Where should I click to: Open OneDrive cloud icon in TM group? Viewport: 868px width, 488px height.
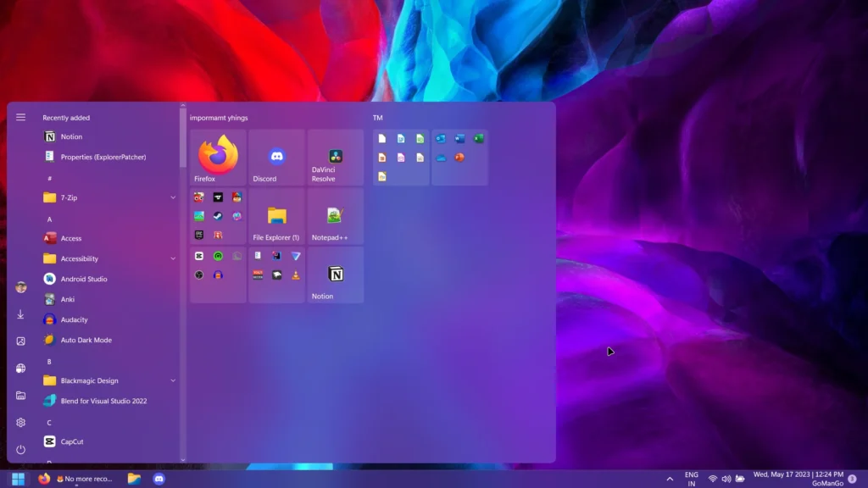point(441,158)
